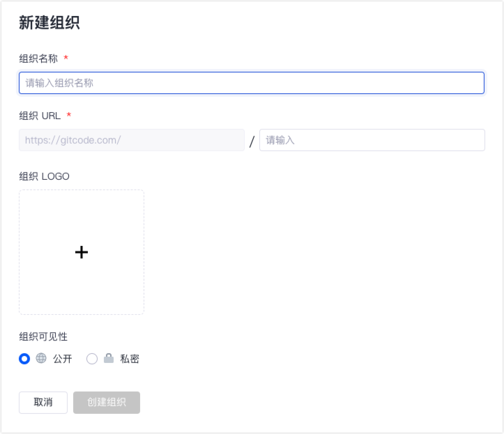Click the 组织名称 field label
Viewport: 504px width, 434px height.
pos(38,59)
